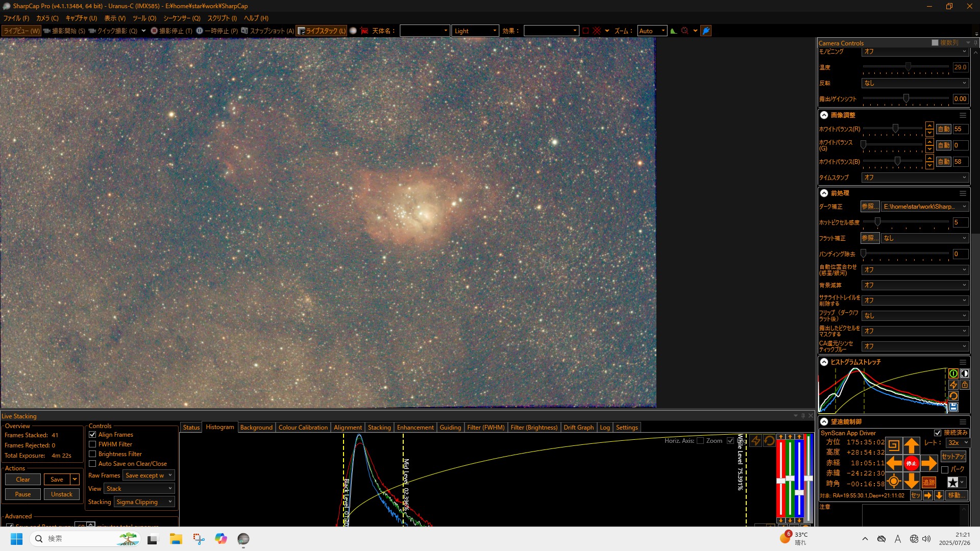This screenshot has width=980, height=551.
Task: Click the Unstack button
Action: [x=62, y=494]
